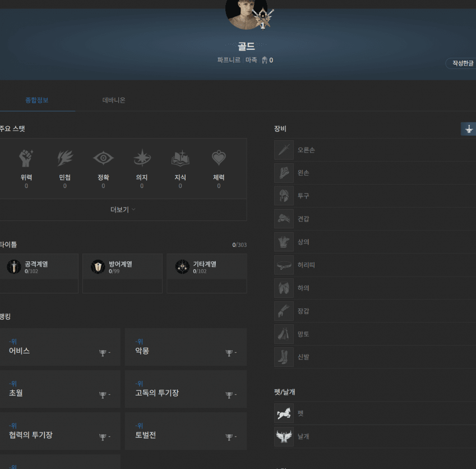The image size is (476, 469).
Task: Click the 오른손 weapon slot icon
Action: click(284, 150)
